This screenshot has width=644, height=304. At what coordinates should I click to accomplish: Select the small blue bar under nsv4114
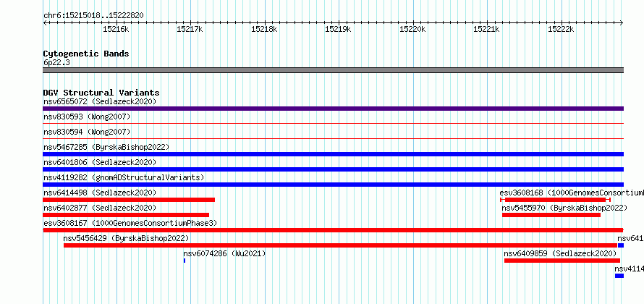pyautogui.click(x=619, y=276)
